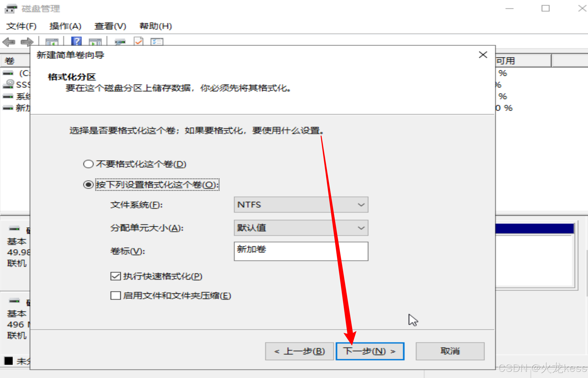
Task: Select 按下列设置格式化这个卷 radio option
Action: 88,185
